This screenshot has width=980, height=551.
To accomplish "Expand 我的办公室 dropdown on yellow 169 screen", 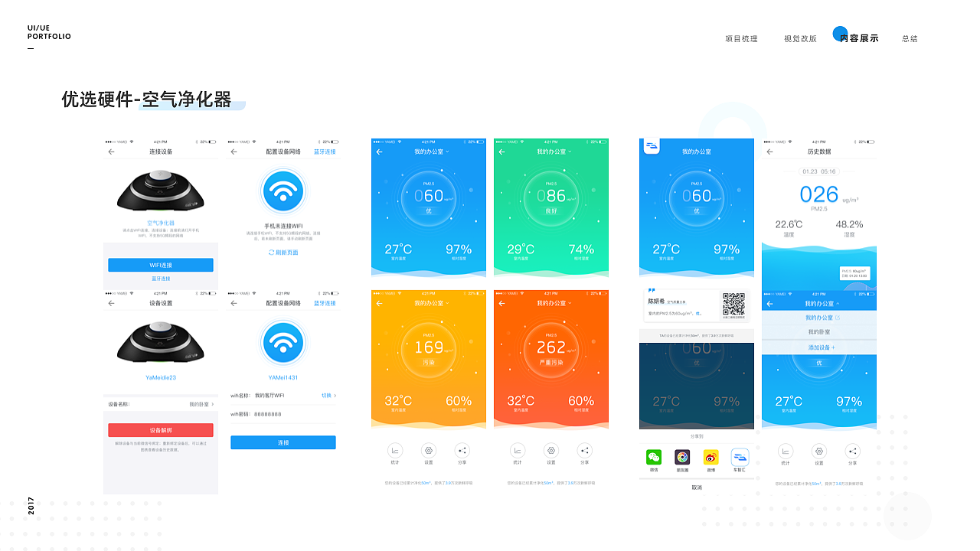I will point(431,303).
